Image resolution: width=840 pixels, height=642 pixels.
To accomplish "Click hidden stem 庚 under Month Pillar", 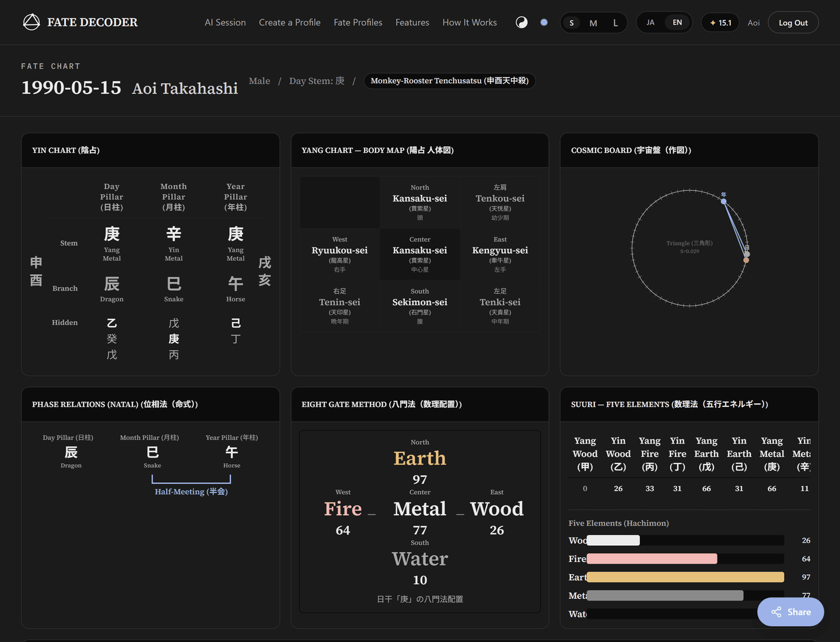I will (174, 339).
